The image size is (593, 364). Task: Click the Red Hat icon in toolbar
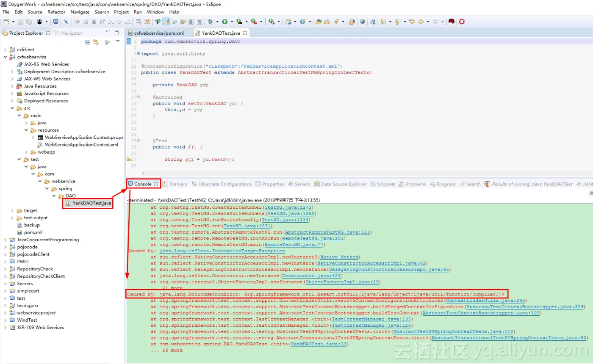coord(452,21)
